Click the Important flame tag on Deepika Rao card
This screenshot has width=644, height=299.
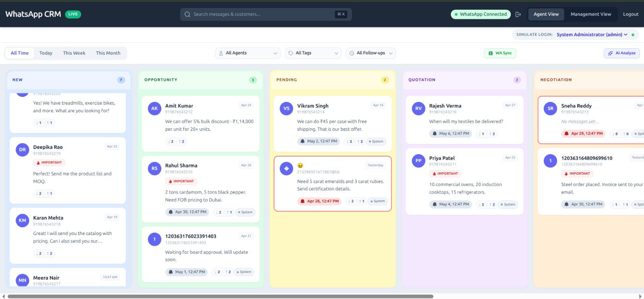[x=49, y=163]
